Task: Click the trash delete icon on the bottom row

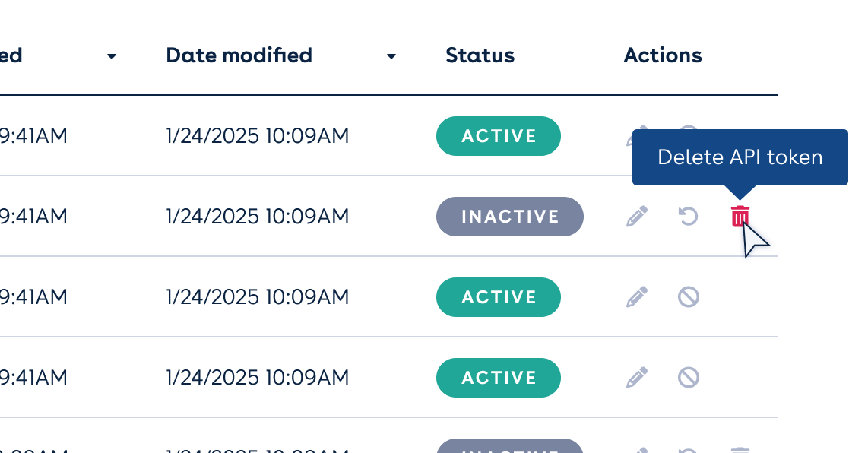Action: pyautogui.click(x=740, y=448)
